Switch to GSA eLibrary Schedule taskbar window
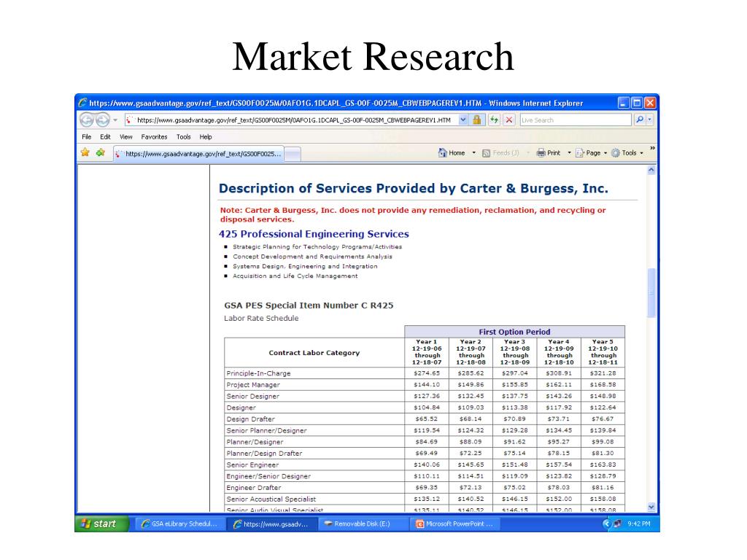The width and height of the screenshot is (747, 560). [179, 524]
